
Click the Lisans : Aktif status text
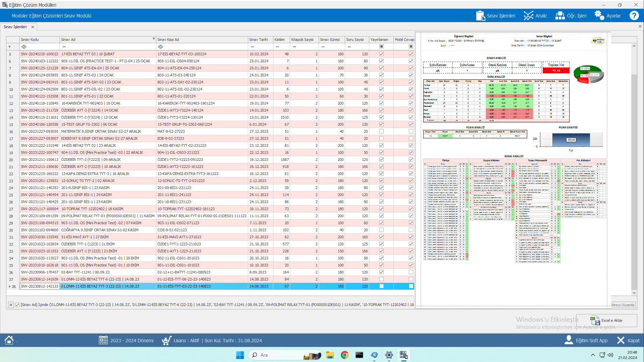[x=186, y=341]
